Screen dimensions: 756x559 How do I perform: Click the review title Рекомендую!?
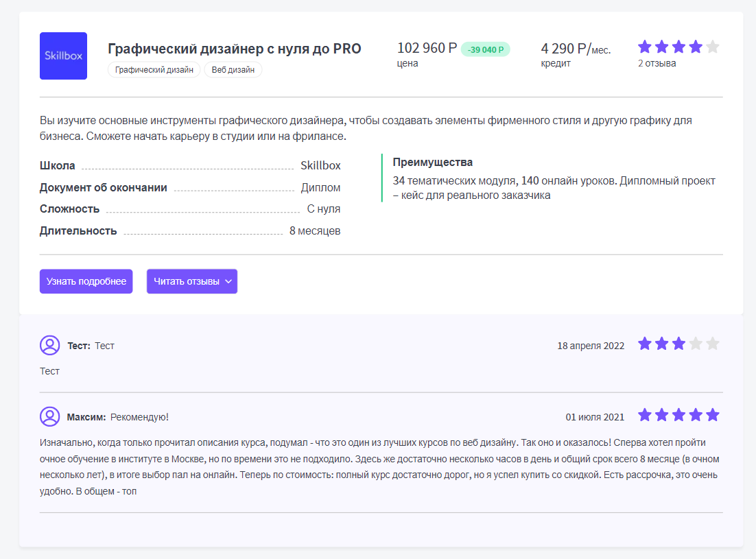pos(139,417)
